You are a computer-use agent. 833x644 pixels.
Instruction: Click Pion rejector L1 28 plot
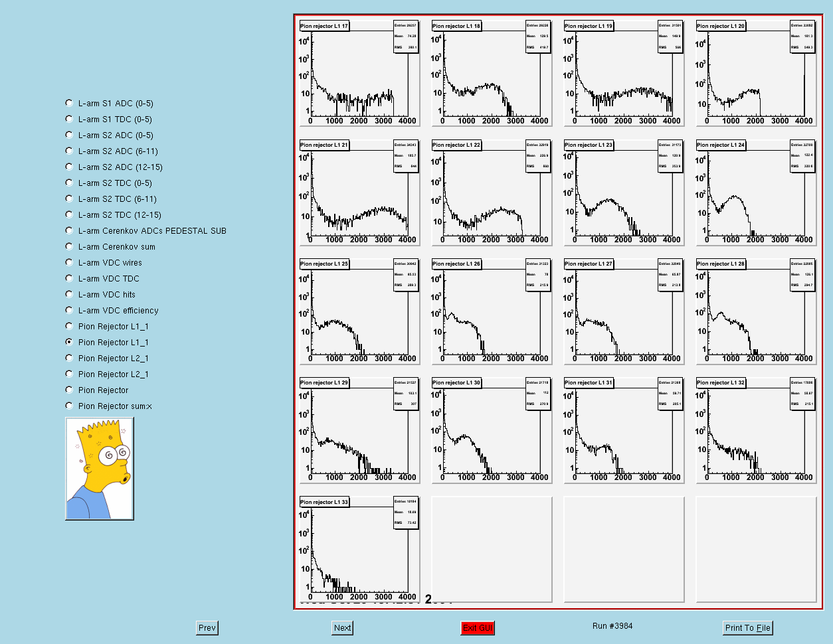756,311
